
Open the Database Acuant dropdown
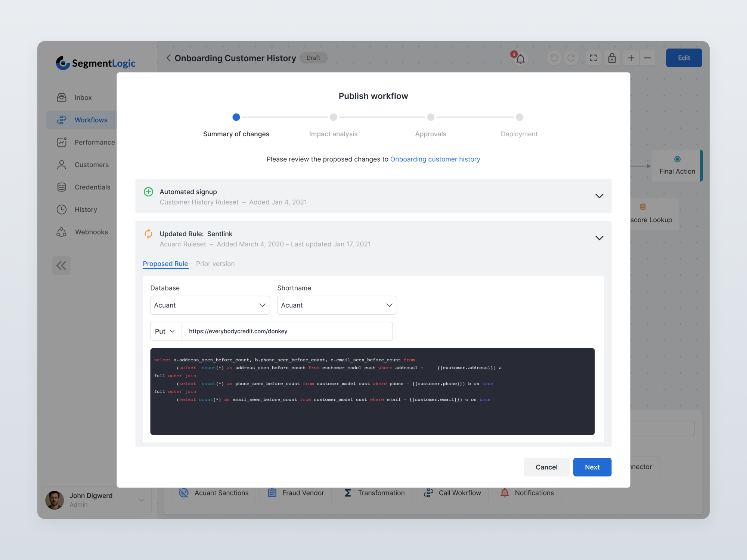pyautogui.click(x=210, y=305)
